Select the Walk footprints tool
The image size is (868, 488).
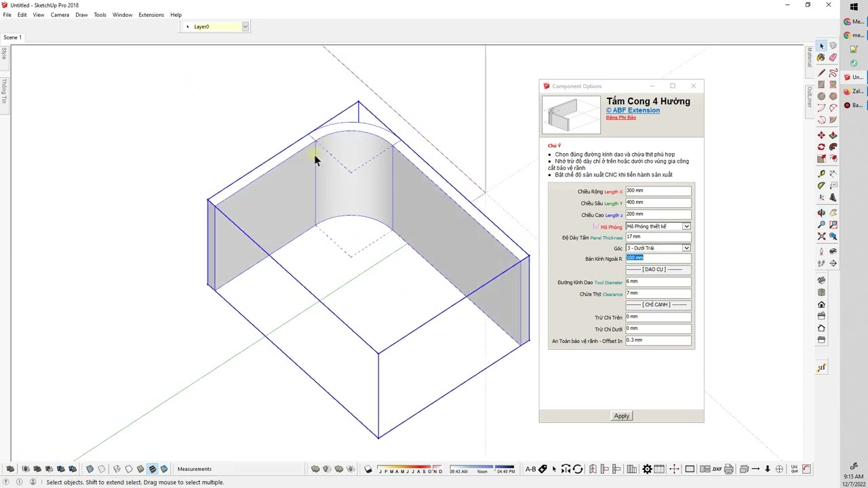point(821,263)
